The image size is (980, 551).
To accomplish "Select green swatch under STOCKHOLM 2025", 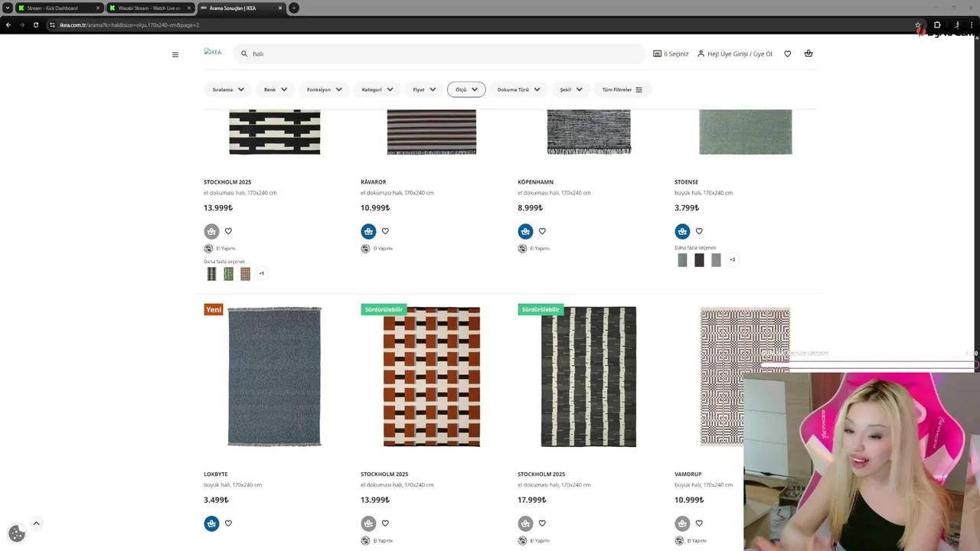I will point(228,273).
